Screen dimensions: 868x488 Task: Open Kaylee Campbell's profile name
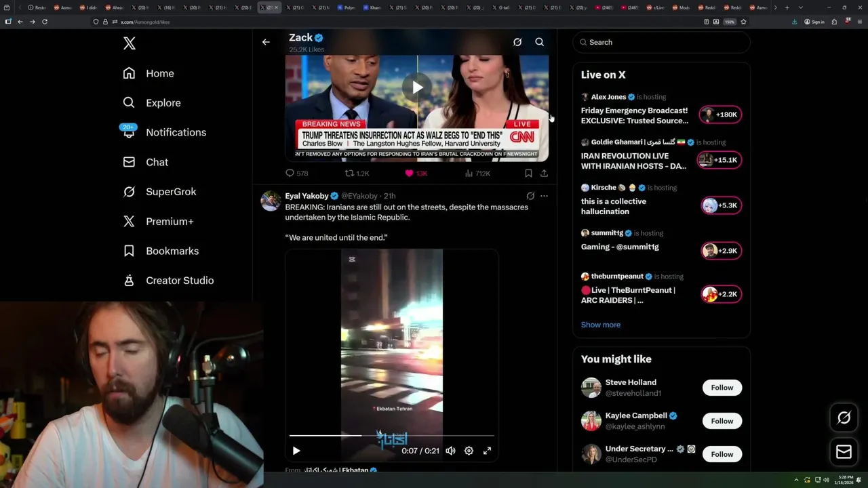point(636,415)
